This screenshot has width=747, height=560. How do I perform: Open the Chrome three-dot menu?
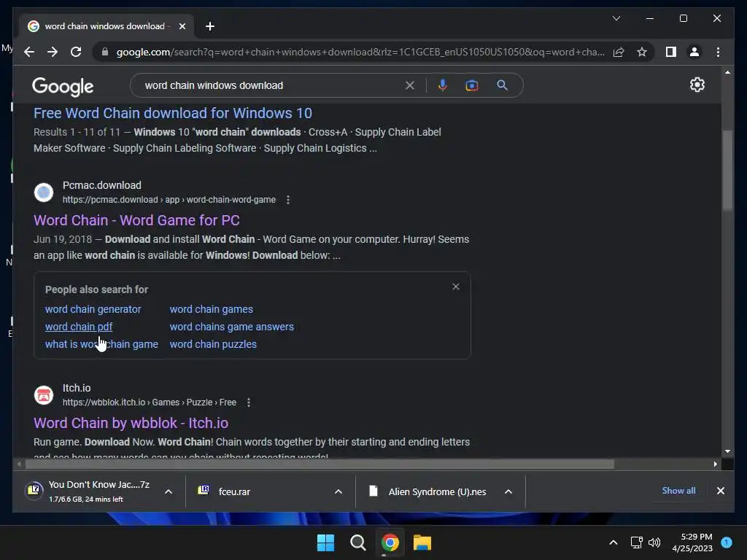tap(718, 52)
